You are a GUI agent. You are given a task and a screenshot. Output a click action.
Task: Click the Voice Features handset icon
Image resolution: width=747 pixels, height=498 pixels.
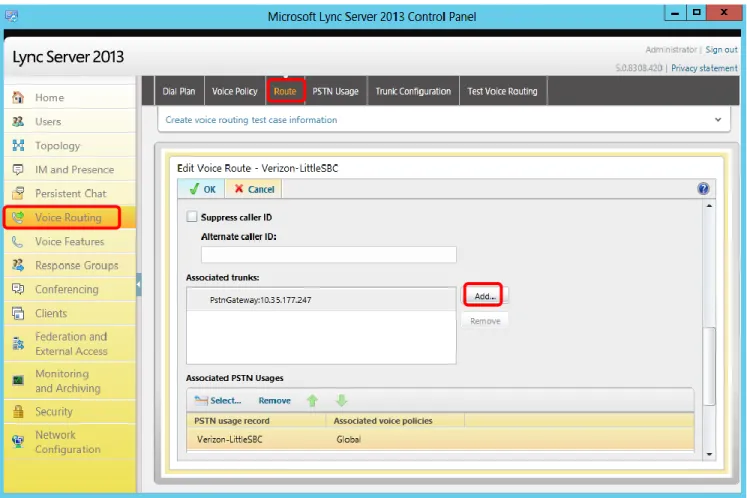pyautogui.click(x=18, y=242)
